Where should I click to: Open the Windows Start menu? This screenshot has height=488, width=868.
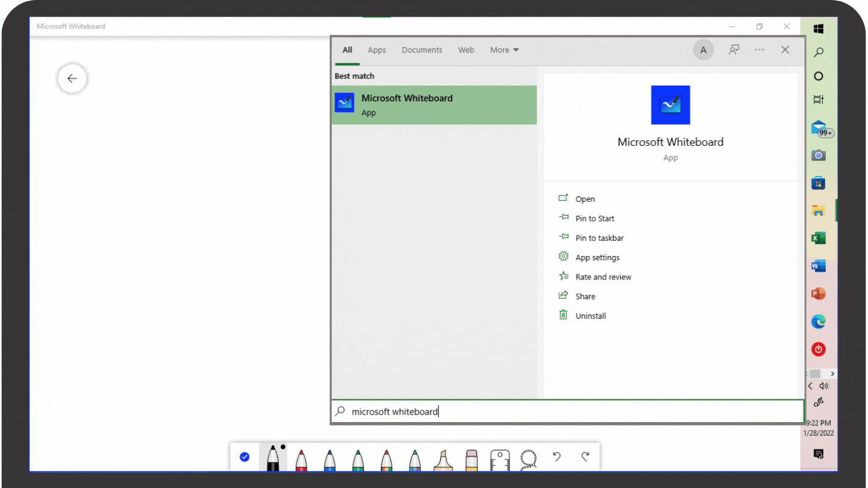pos(819,29)
